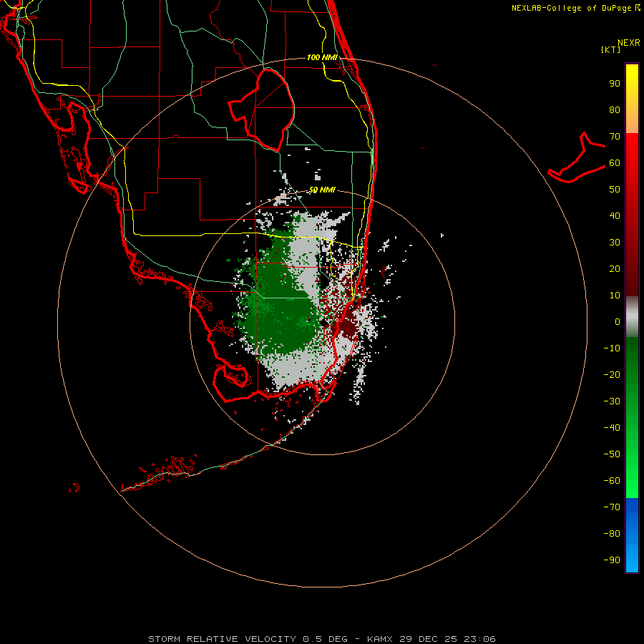The width and height of the screenshot is (644, 644).
Task: Click the positive 30 knot scale label
Action: click(615, 243)
